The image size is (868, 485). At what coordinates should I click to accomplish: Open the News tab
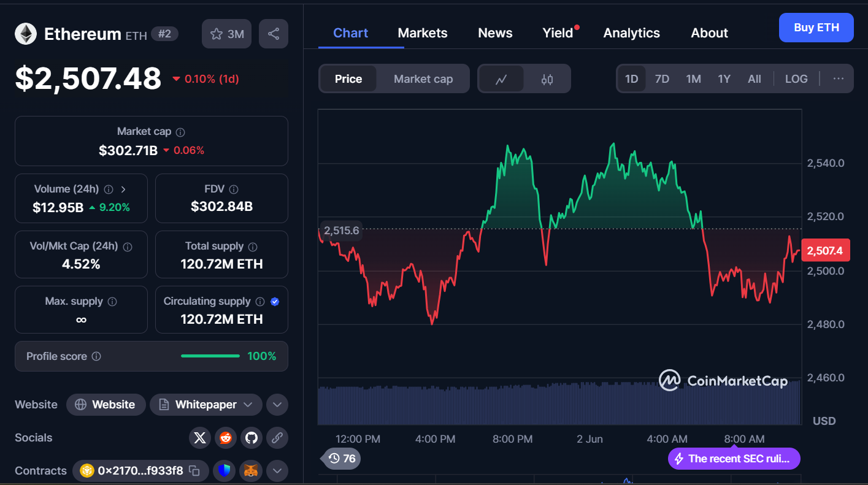(x=495, y=33)
